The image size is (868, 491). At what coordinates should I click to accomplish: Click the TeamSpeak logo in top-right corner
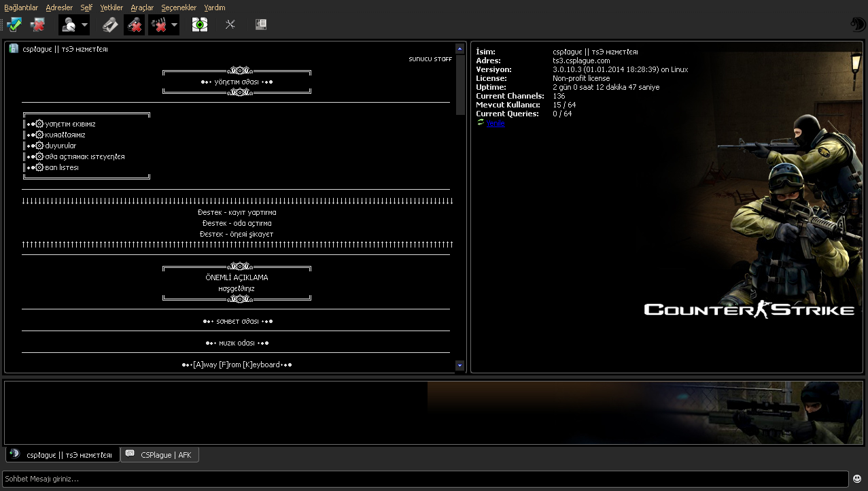pos(857,25)
